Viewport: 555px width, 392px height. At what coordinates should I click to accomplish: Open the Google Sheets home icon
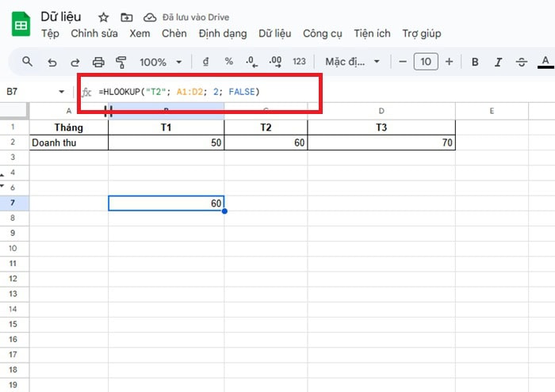coord(21,24)
